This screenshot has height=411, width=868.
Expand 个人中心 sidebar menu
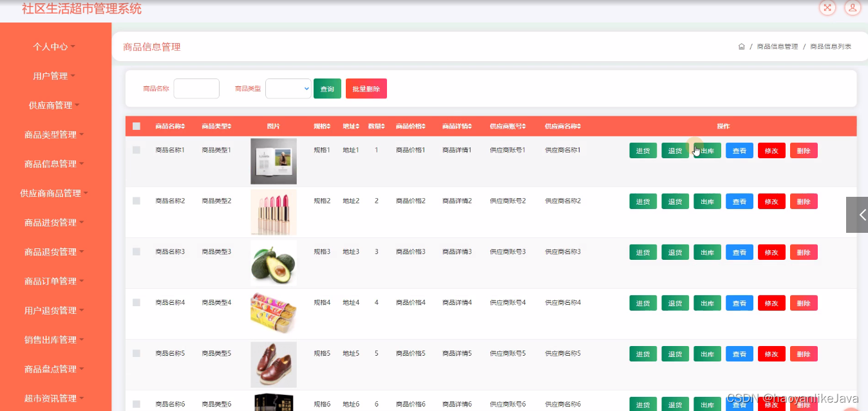(x=55, y=47)
